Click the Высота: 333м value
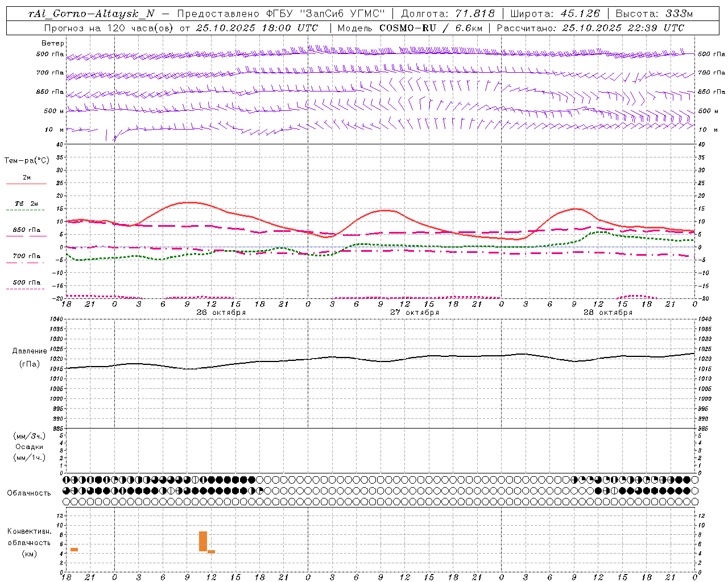 (x=654, y=14)
